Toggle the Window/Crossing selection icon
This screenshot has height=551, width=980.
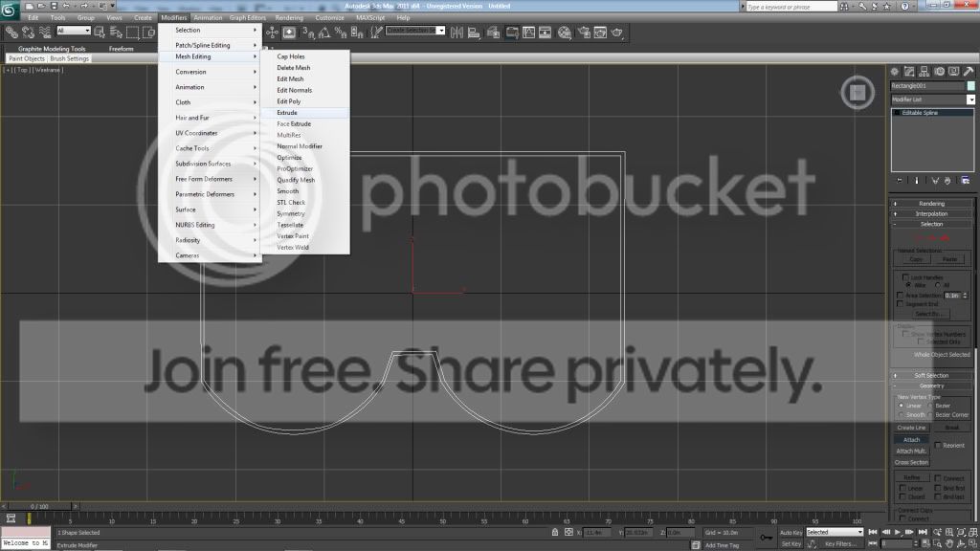tap(148, 32)
